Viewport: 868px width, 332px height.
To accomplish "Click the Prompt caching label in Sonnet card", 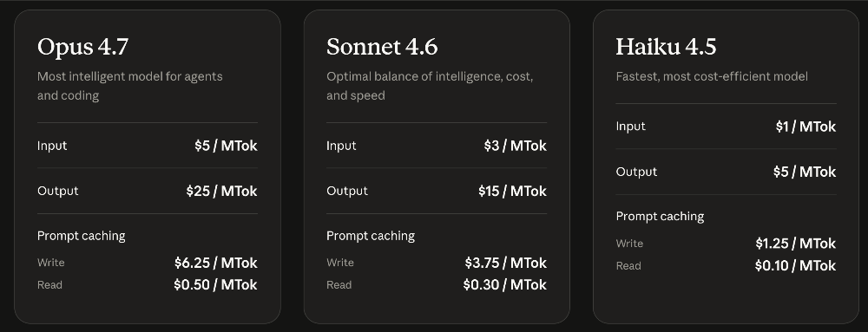I will (x=371, y=236).
